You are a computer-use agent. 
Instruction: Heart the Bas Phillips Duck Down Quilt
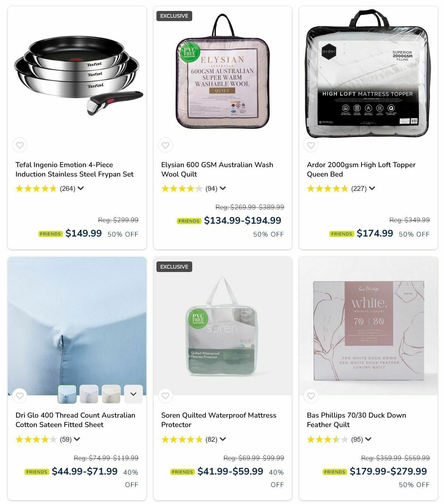click(311, 396)
